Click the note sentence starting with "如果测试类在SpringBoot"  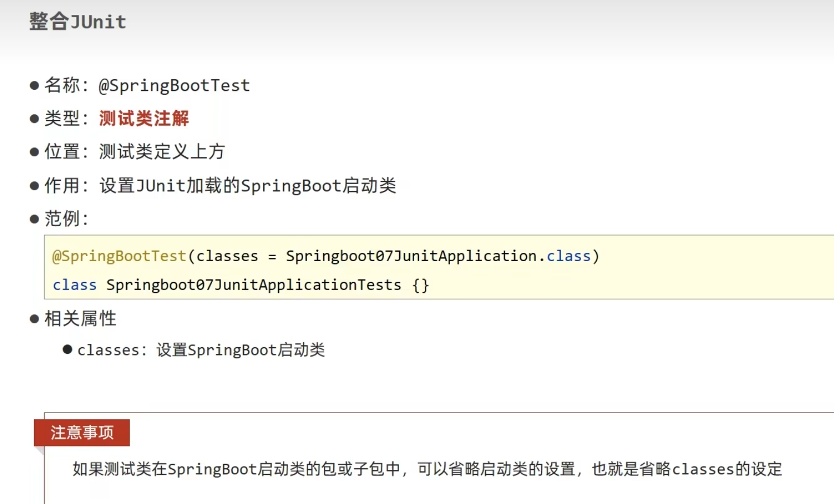point(427,469)
